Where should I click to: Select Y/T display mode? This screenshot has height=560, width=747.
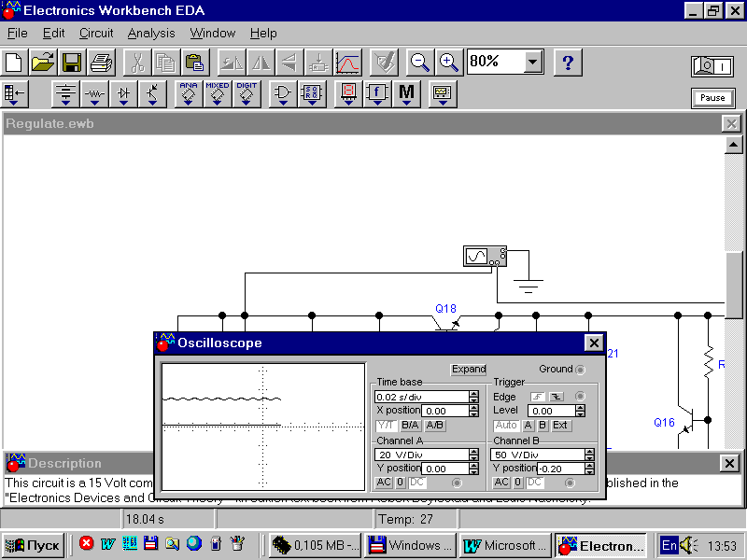pos(387,426)
